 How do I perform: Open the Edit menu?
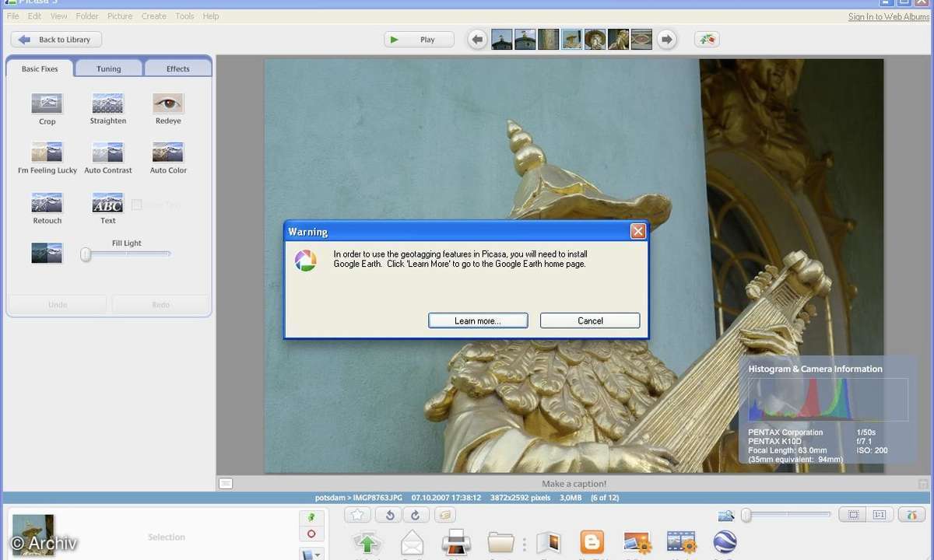click(x=35, y=16)
